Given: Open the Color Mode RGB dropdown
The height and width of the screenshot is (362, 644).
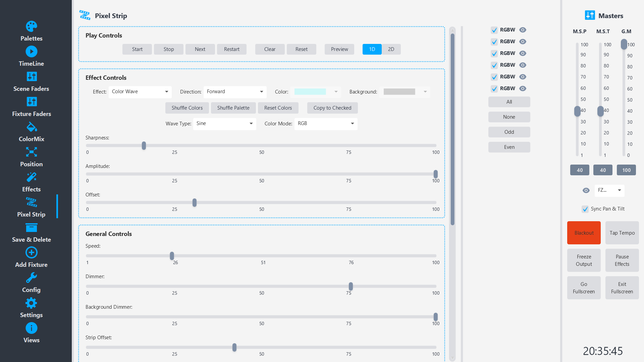Looking at the screenshot, I should point(326,124).
